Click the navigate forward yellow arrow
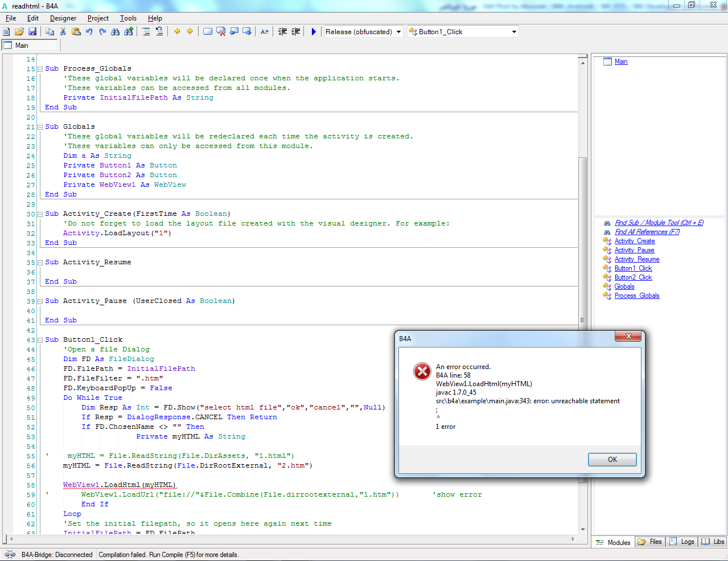728x561 pixels. [190, 32]
